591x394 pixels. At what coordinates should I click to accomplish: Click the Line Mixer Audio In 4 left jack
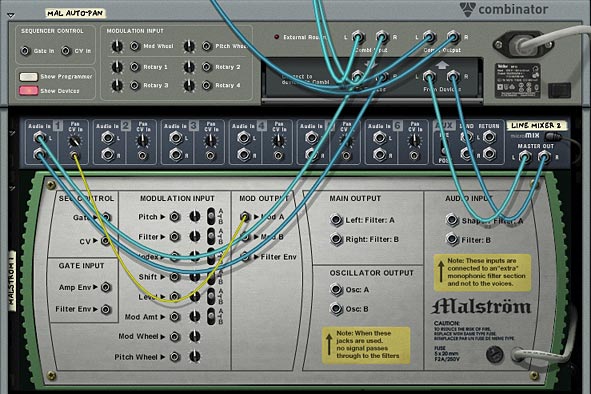coord(243,138)
